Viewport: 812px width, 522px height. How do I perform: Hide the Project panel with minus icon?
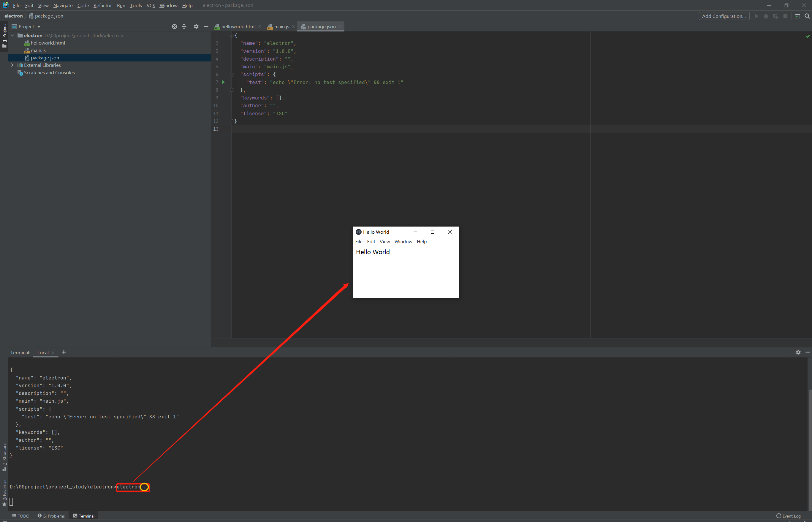pos(206,26)
